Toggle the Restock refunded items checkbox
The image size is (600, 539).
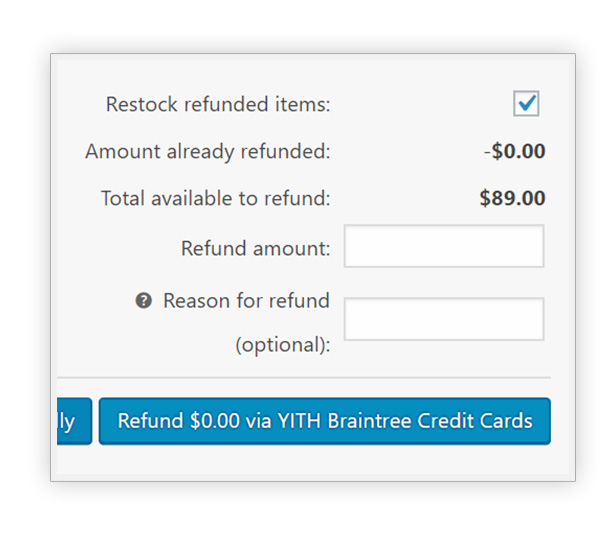coord(526,103)
